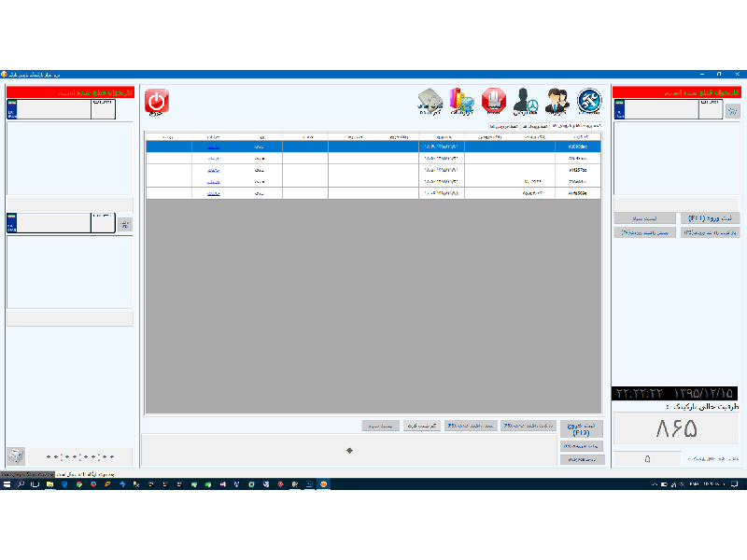The height and width of the screenshot is (560, 747).
Task: Click the small icon beside the lower-left plate box
Action: 124,224
